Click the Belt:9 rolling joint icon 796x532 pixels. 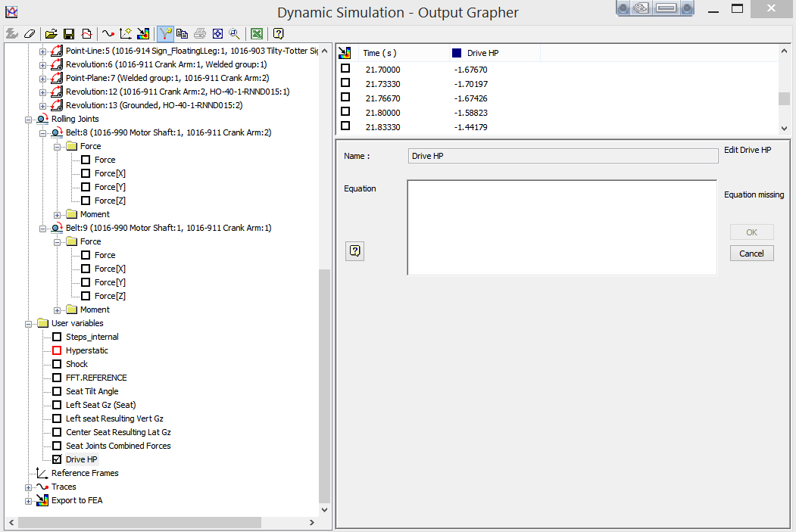[x=57, y=228]
